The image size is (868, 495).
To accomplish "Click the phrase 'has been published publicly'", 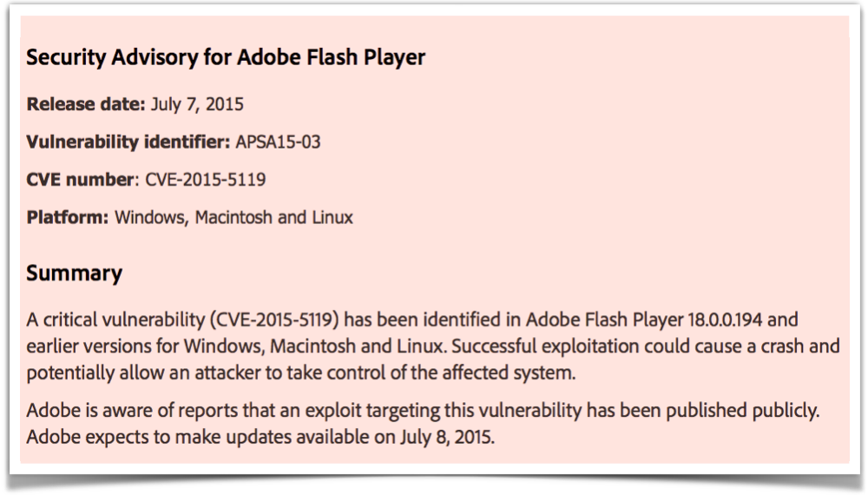I will point(702,410).
